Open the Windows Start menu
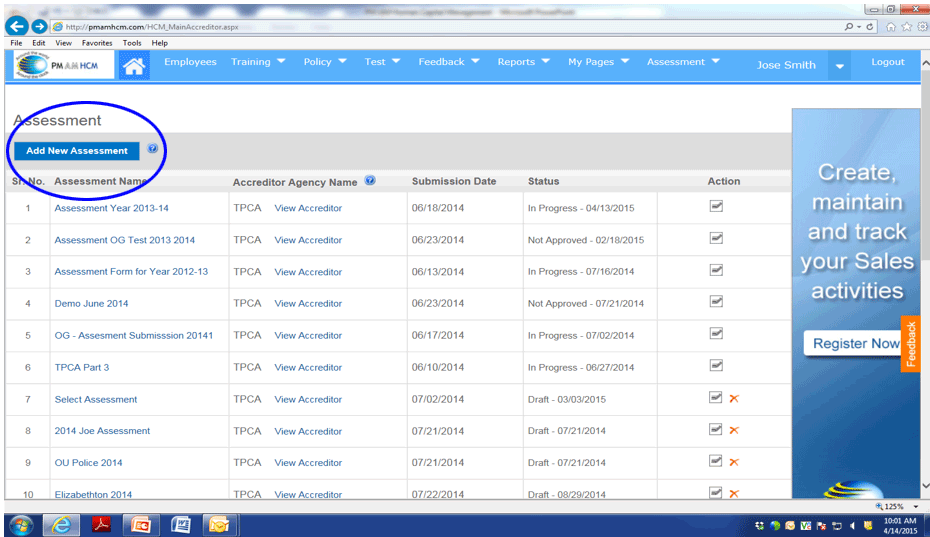The height and width of the screenshot is (537, 930). (21, 524)
